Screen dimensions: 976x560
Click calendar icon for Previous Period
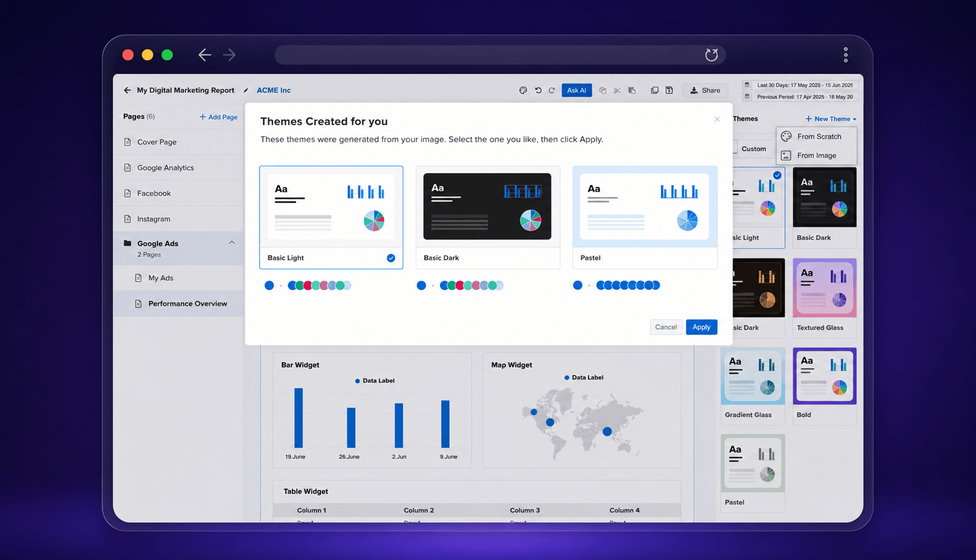(747, 97)
